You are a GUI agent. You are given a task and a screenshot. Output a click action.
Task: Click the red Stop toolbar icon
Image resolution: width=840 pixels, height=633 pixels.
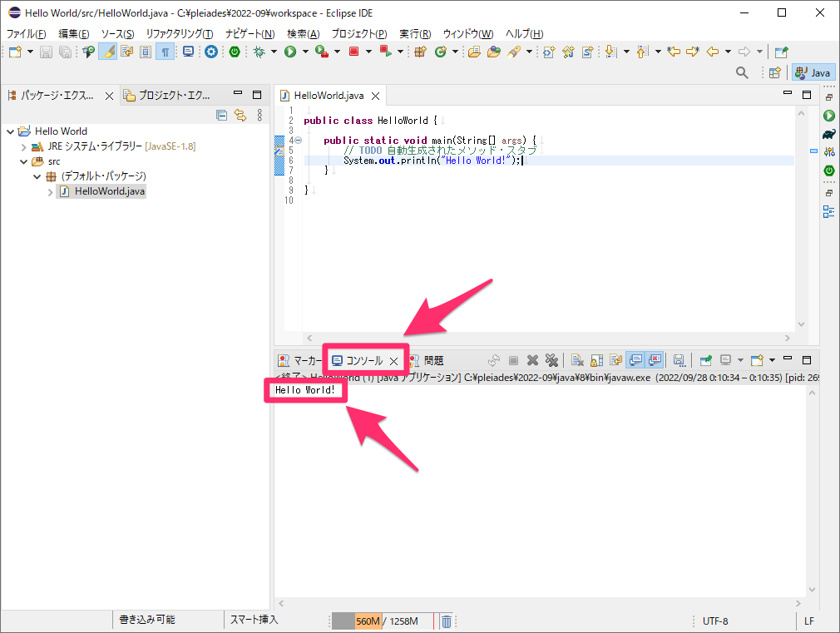pos(353,52)
